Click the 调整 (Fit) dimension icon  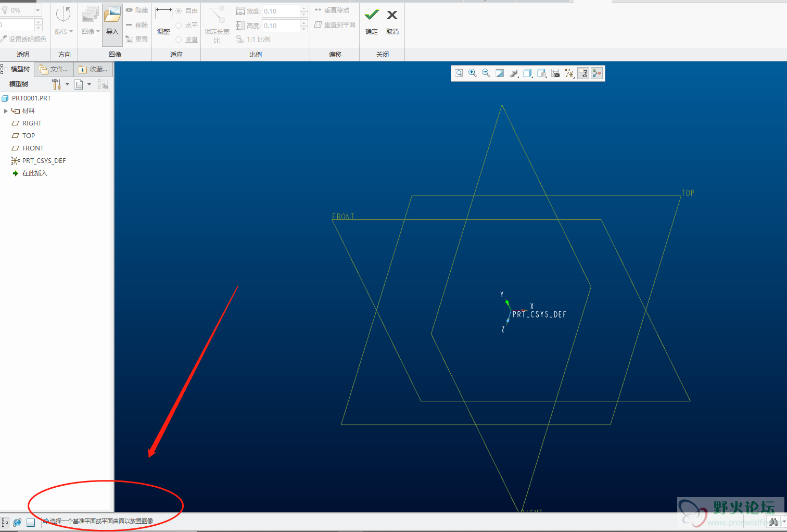163,15
